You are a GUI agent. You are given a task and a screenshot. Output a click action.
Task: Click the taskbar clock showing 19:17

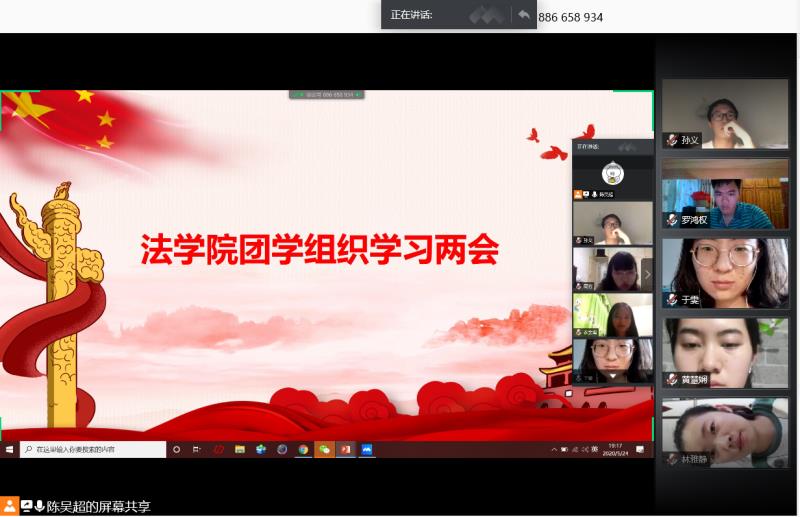coord(614,450)
